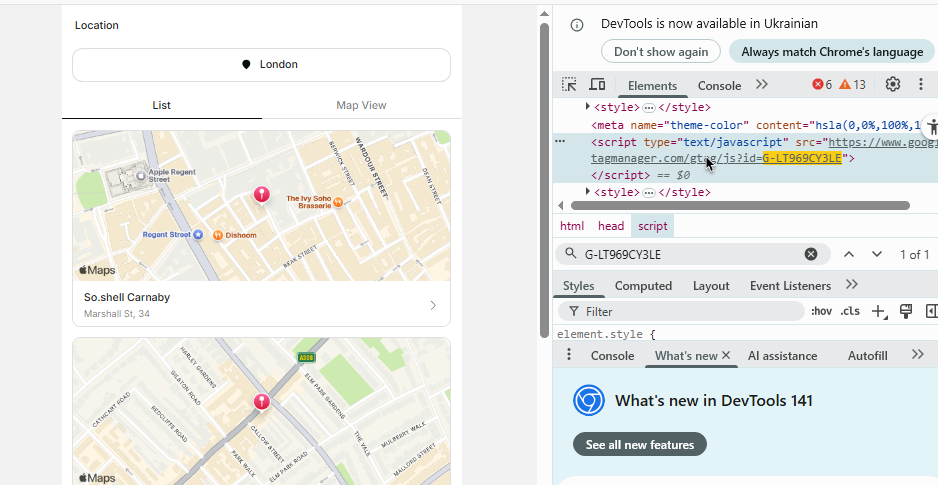Switch to Map View tab
This screenshot has height=485, width=938.
361,105
